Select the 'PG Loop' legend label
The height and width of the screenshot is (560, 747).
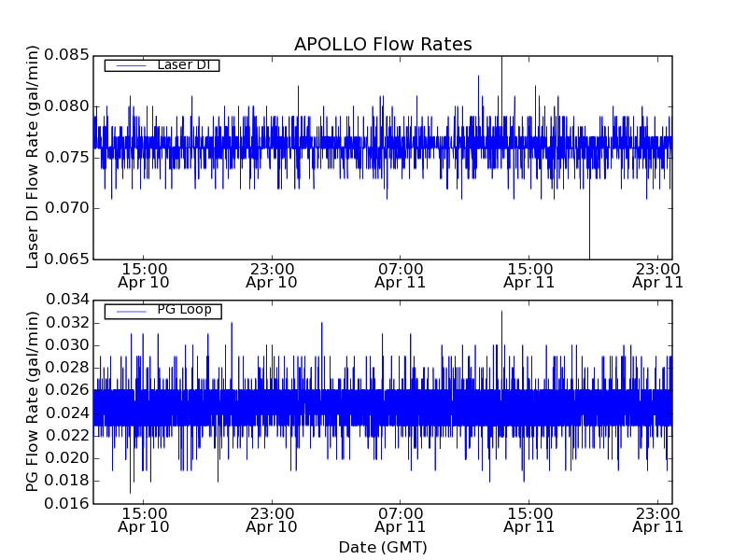point(184,310)
